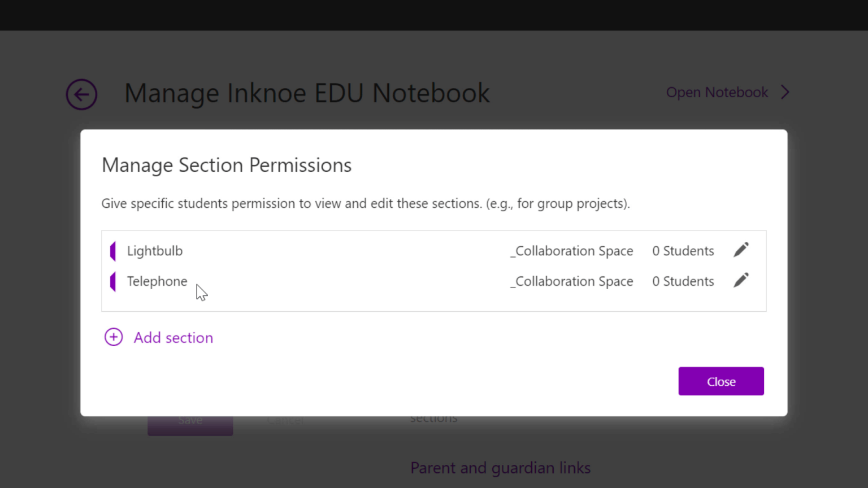
Task: Close the Manage Section Permissions dialog
Action: click(x=721, y=381)
